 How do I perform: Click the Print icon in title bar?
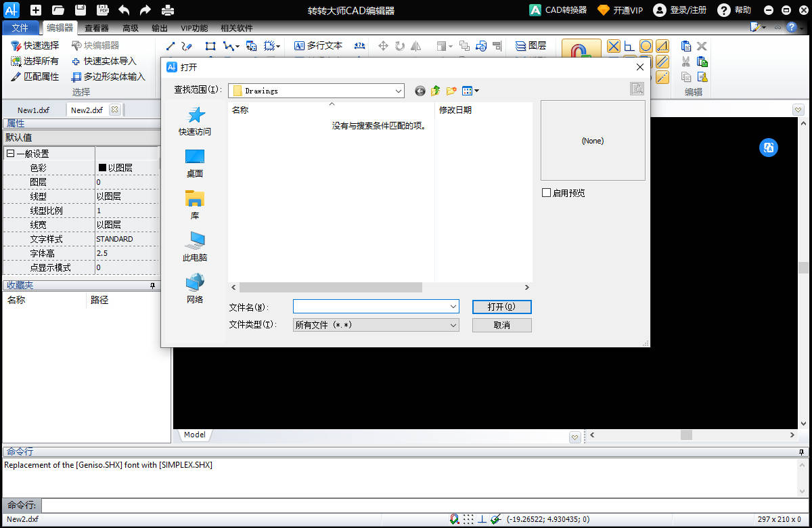pos(168,10)
